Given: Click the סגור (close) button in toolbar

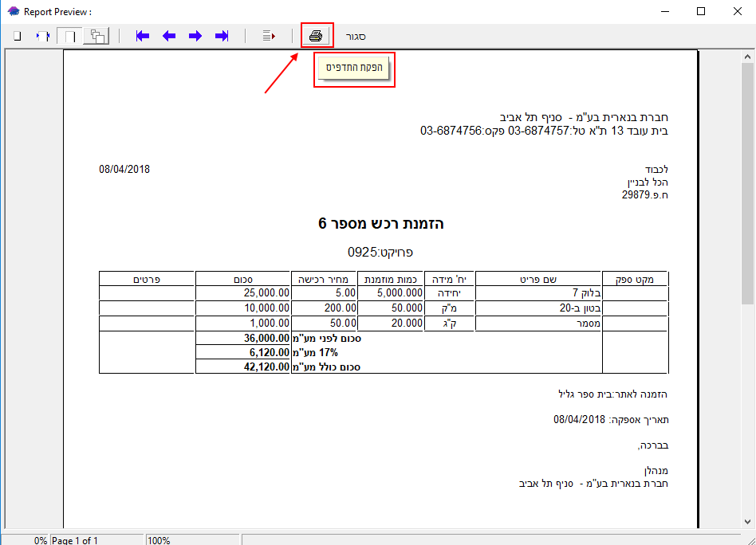Looking at the screenshot, I should coord(356,37).
